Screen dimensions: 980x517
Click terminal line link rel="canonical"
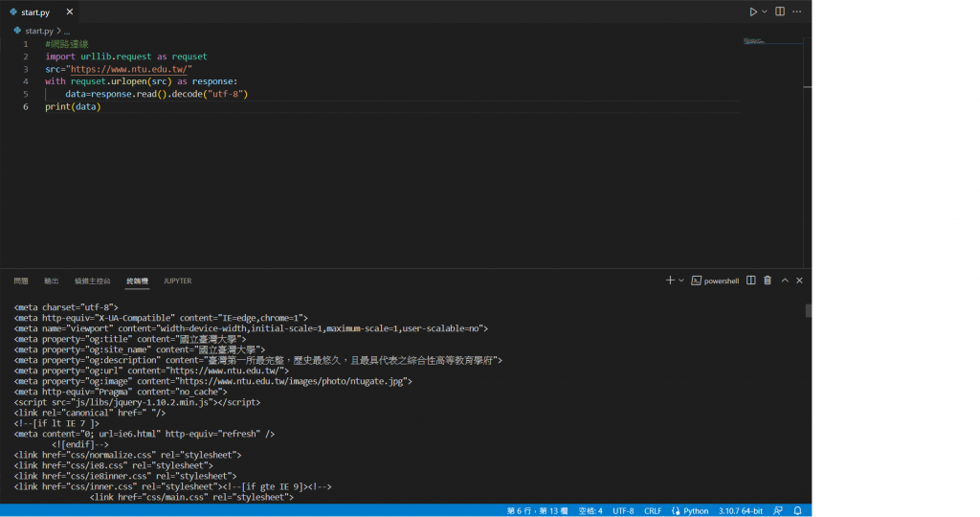pos(89,413)
